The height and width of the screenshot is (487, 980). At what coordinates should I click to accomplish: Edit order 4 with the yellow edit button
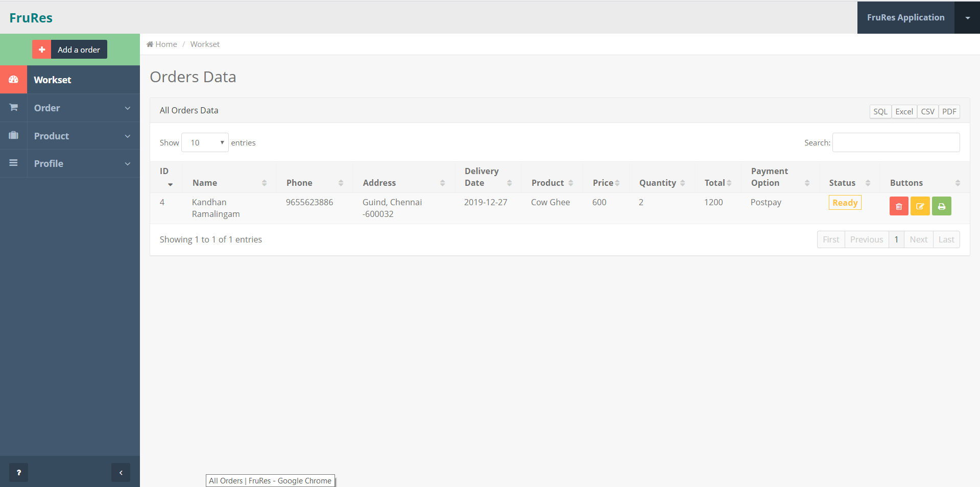point(920,206)
